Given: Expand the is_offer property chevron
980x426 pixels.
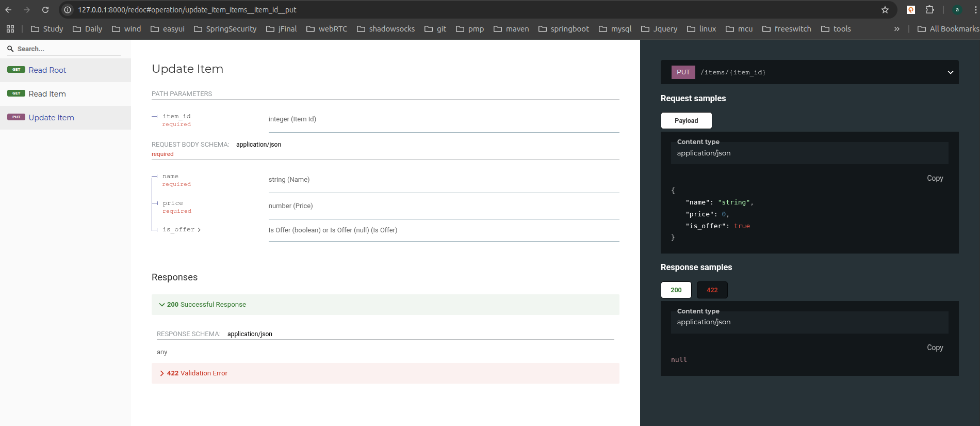Looking at the screenshot, I should point(199,230).
